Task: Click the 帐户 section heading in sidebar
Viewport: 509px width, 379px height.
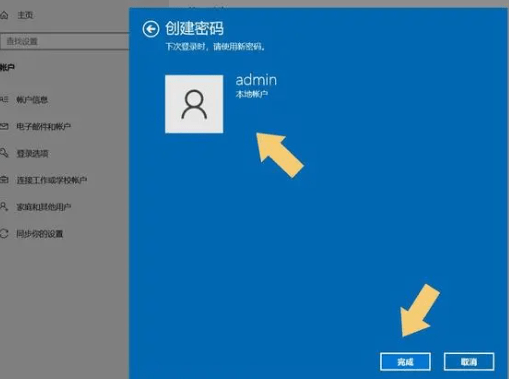Action: (7, 68)
